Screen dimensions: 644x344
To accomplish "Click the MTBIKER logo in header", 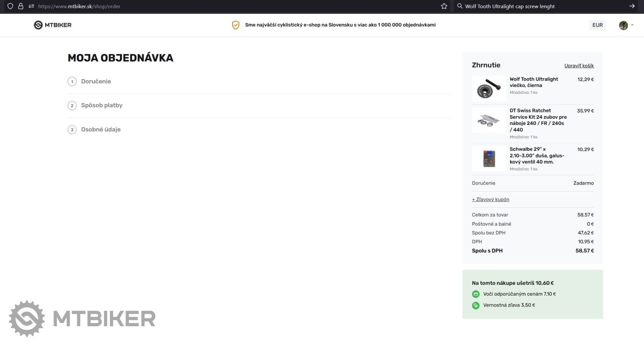I will pos(53,25).
